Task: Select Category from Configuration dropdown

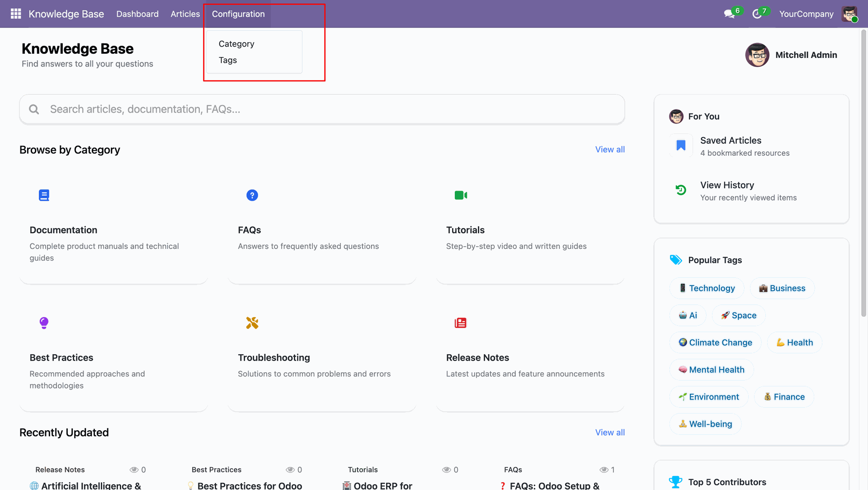Action: tap(236, 44)
